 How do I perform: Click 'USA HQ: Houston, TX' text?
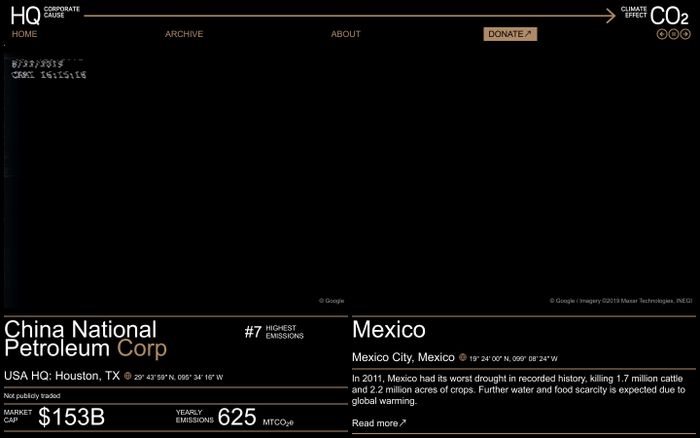(x=62, y=376)
